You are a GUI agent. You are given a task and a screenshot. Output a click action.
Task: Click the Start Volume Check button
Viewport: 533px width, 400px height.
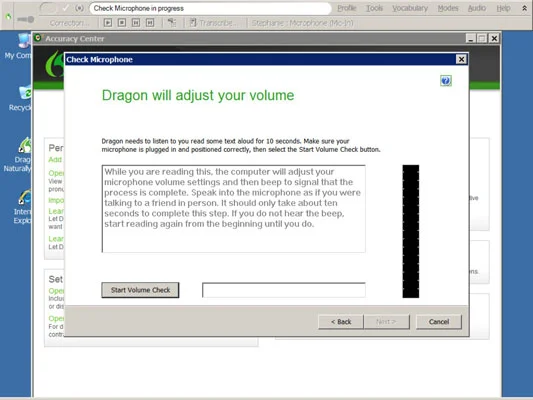click(140, 290)
